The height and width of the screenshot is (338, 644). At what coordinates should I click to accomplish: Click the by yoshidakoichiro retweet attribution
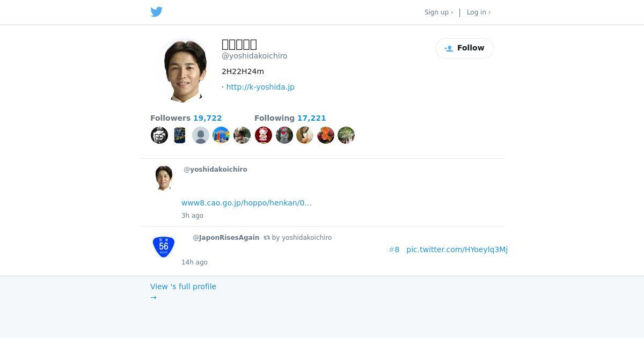coord(302,238)
